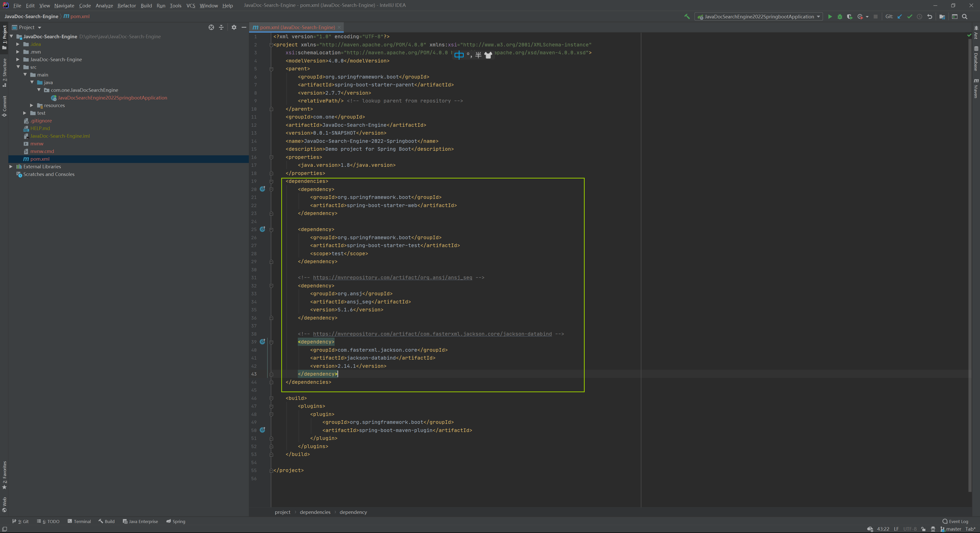The image size is (980, 533).
Task: Open the Spring tool tab
Action: (x=176, y=521)
